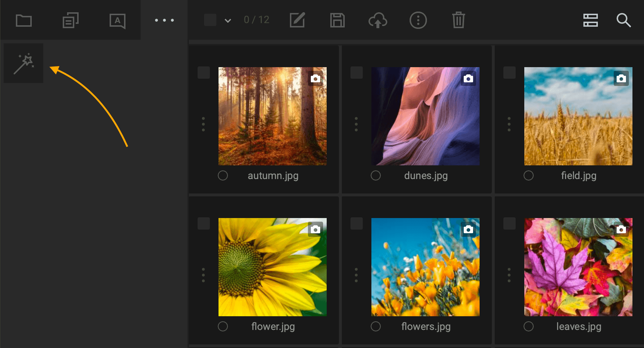Tick the checkbox on autumn.jpg
Screen dimensions: 644x348
(x=204, y=72)
